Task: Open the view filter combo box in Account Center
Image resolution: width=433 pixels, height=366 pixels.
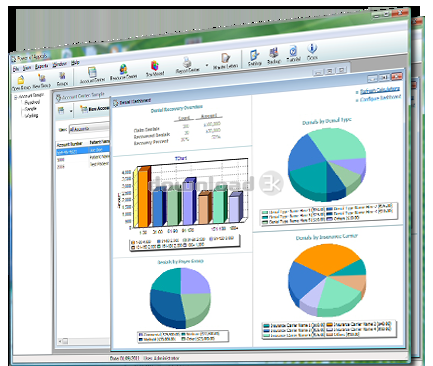Action: pos(89,129)
